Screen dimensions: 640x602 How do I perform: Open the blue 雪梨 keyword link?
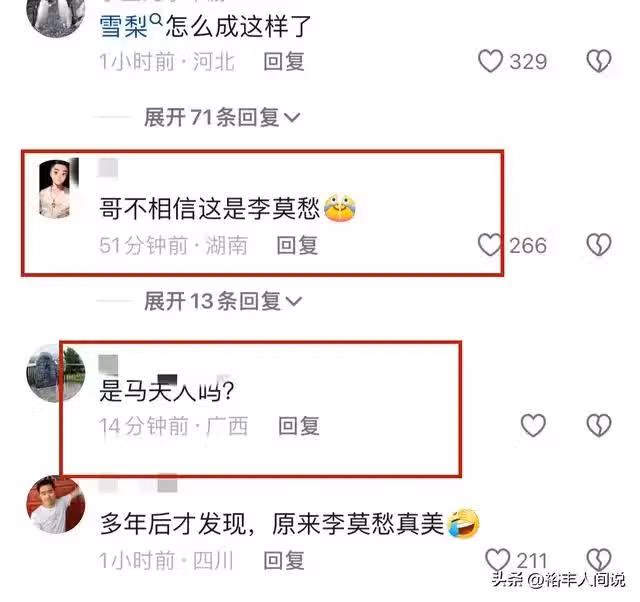(123, 27)
